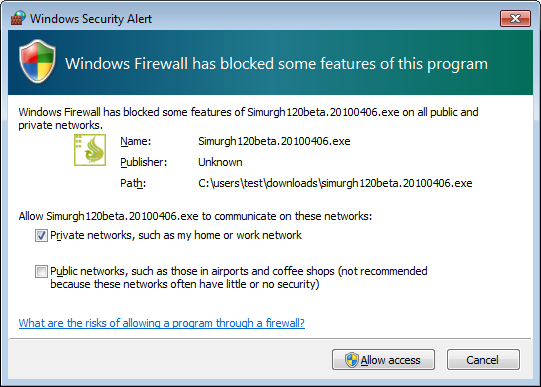This screenshot has height=387, width=541.
Task: Open the firewall risks help link
Action: pos(161,323)
